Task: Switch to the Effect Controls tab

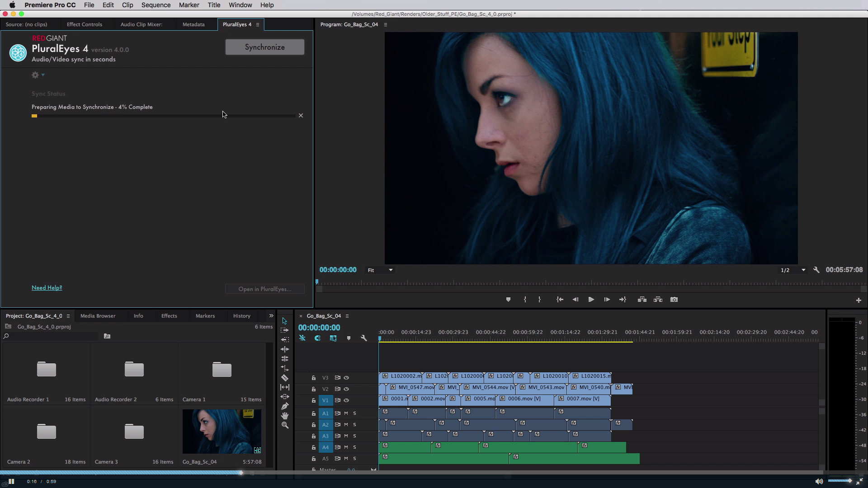Action: (84, 24)
